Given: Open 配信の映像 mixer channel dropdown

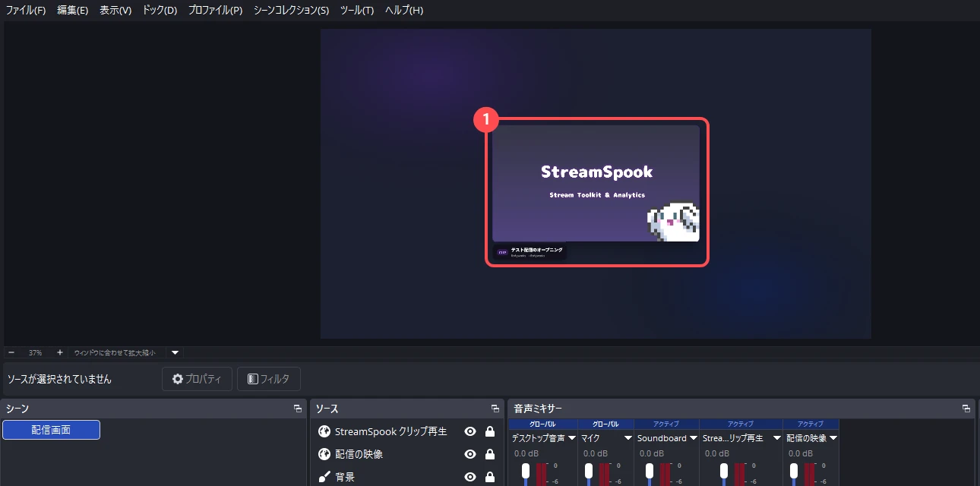Looking at the screenshot, I should click(x=833, y=438).
